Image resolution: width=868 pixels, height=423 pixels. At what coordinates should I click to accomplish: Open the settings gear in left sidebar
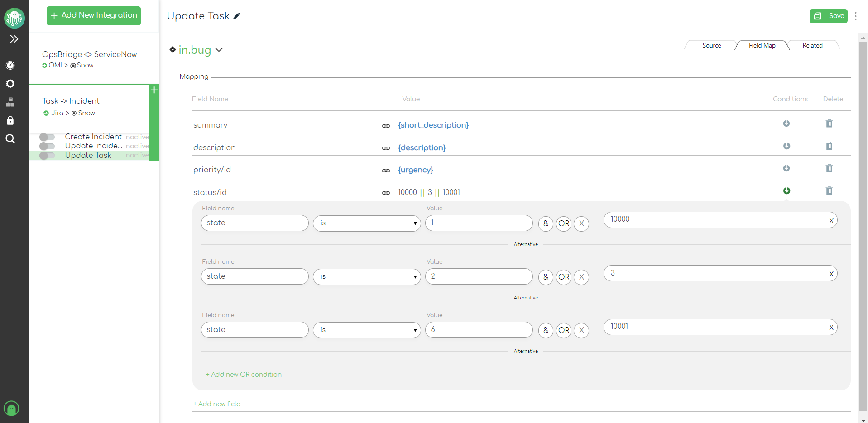(x=10, y=84)
